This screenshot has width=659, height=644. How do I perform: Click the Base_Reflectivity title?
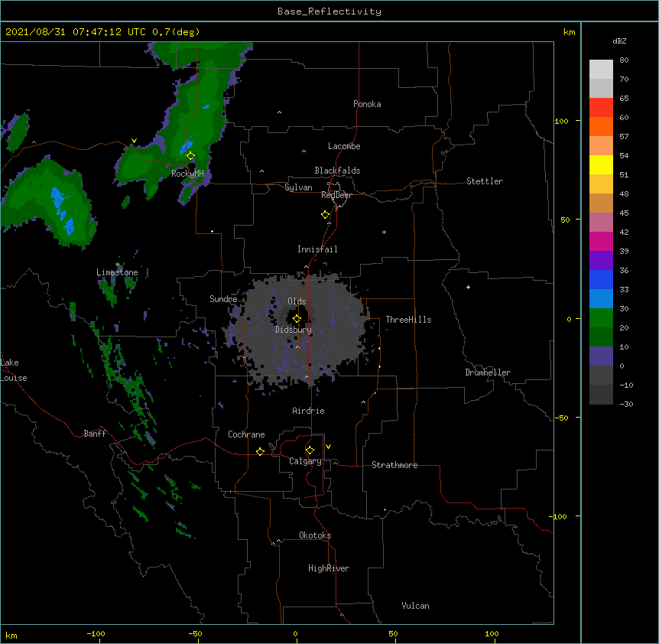coord(329,11)
